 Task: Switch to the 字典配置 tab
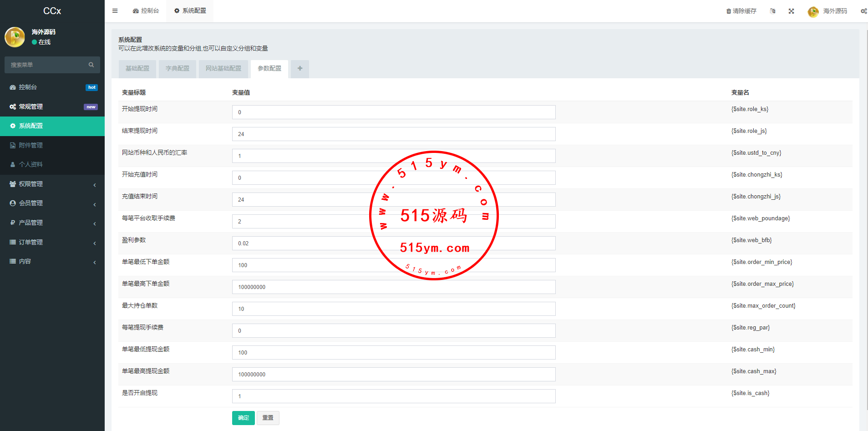[178, 69]
